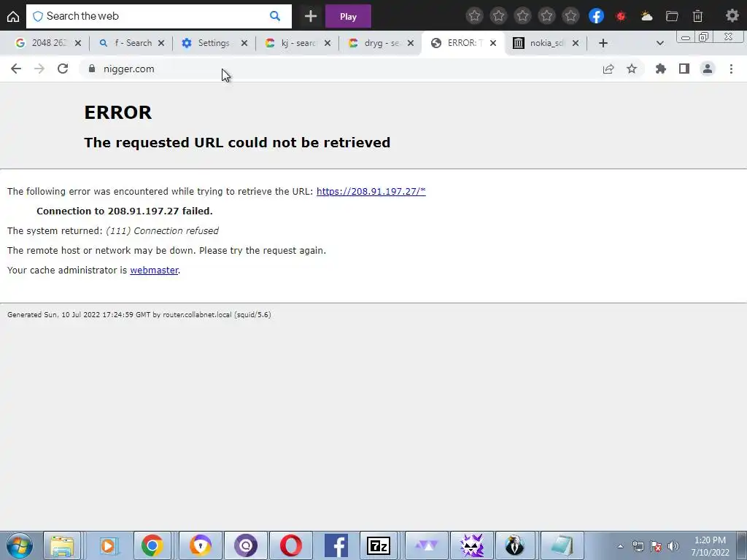The width and height of the screenshot is (747, 560).
Task: Click the 'ERROR' heading text
Action: (x=117, y=112)
